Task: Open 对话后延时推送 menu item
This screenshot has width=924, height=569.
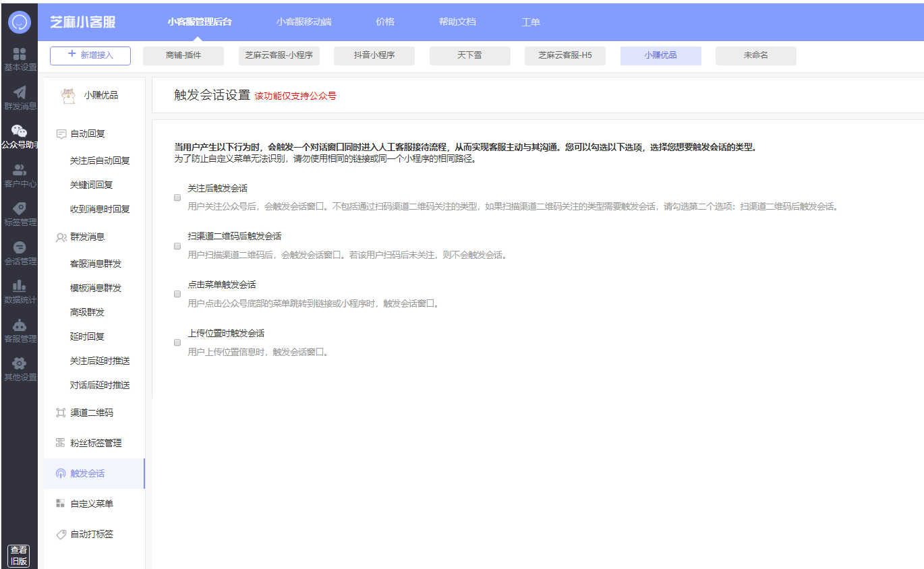Action: tap(100, 385)
